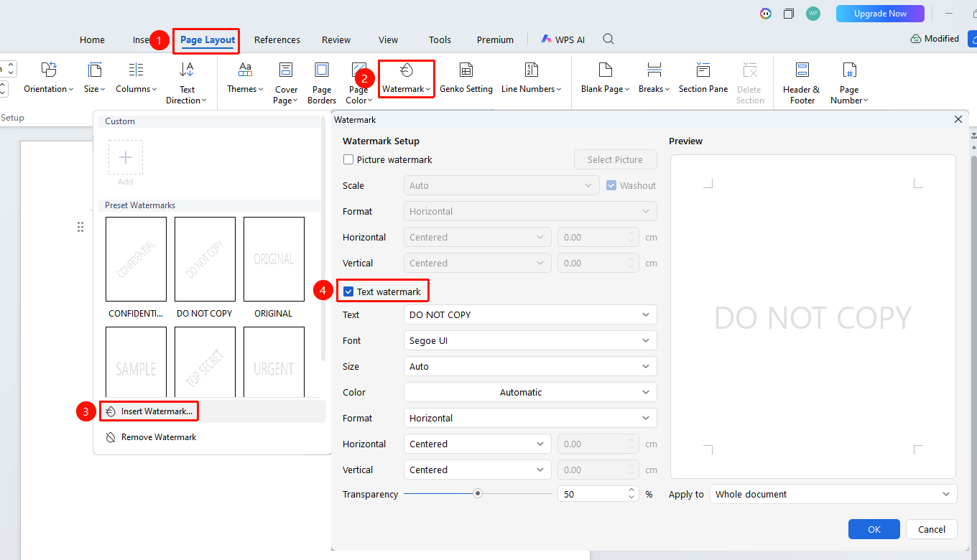
Task: Open the Line Numbers menu
Action: pyautogui.click(x=531, y=78)
